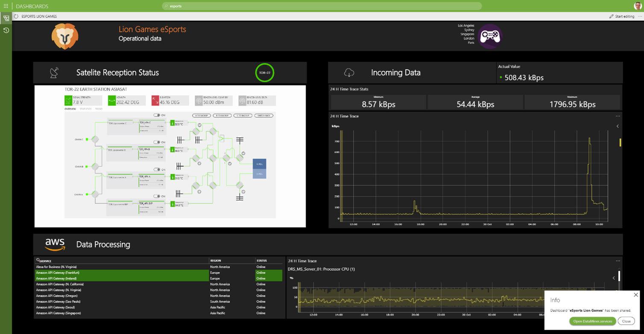Click the purple gamepad icon

click(490, 36)
